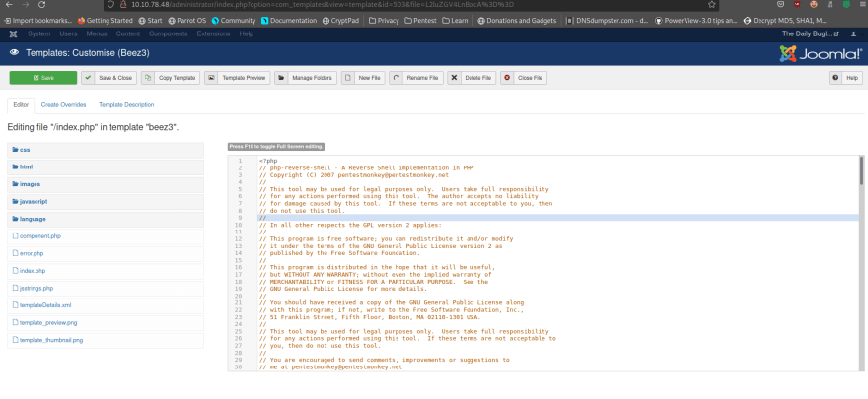Expand the javascript folder
This screenshot has height=399, width=868.
[x=106, y=202]
